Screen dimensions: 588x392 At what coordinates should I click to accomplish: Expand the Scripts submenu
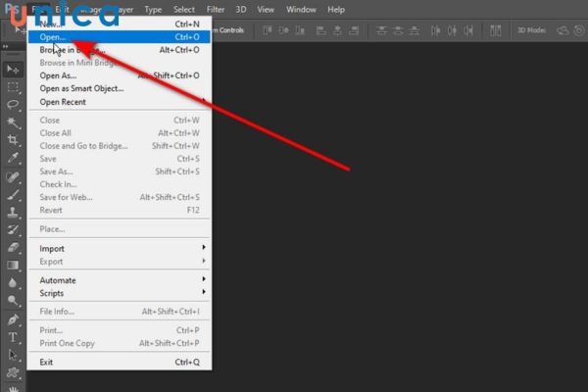(x=120, y=293)
